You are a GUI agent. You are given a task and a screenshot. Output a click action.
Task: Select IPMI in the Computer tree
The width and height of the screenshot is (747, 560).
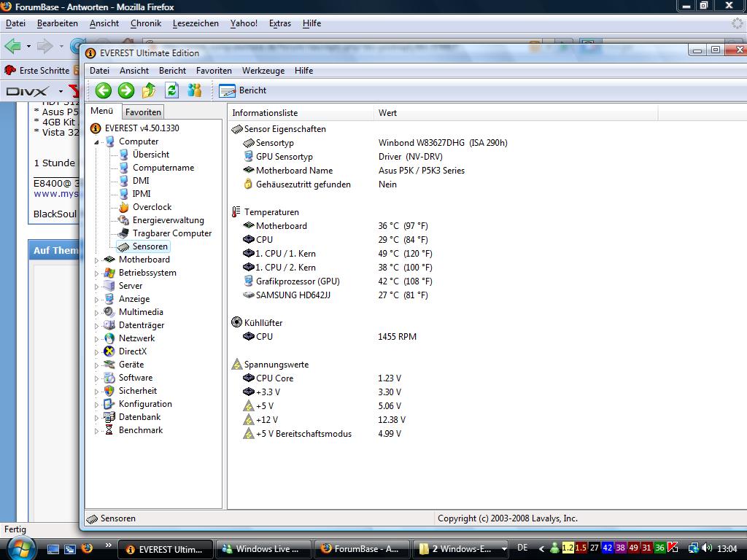point(142,194)
